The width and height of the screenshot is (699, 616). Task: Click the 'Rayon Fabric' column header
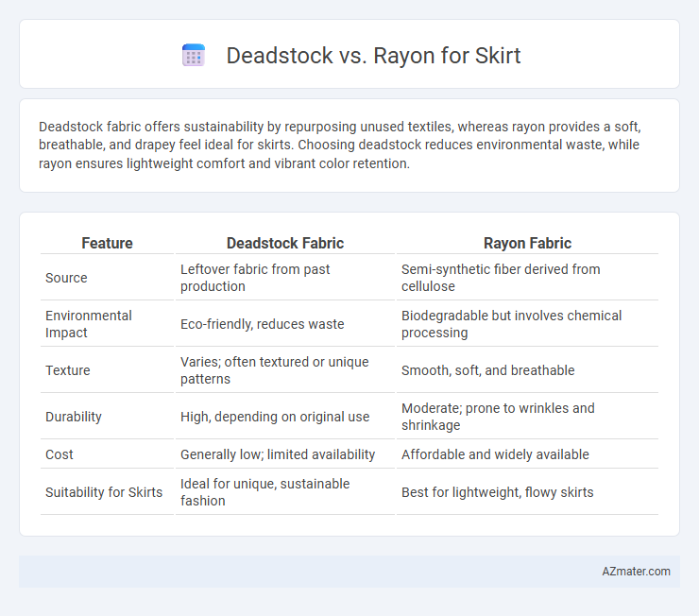pyautogui.click(x=527, y=243)
